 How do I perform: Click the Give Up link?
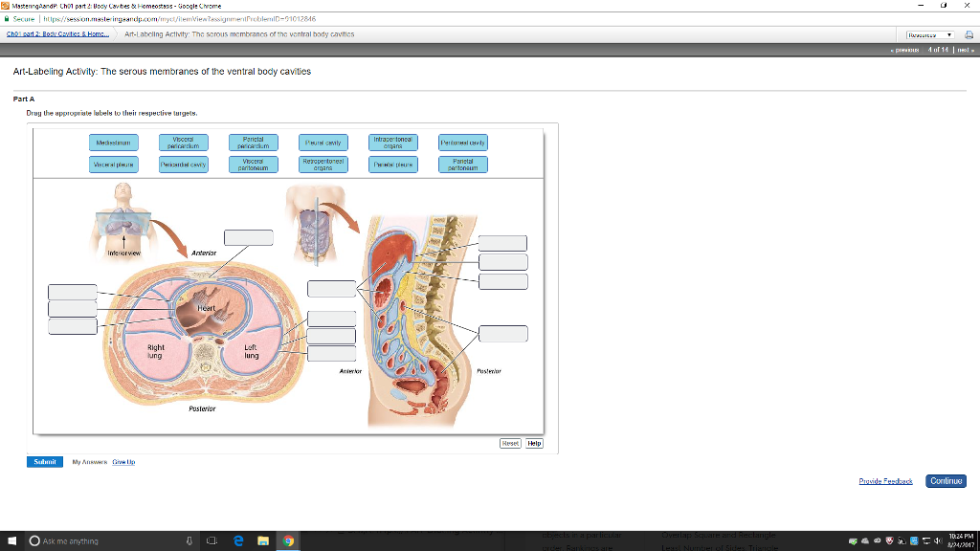tap(124, 462)
